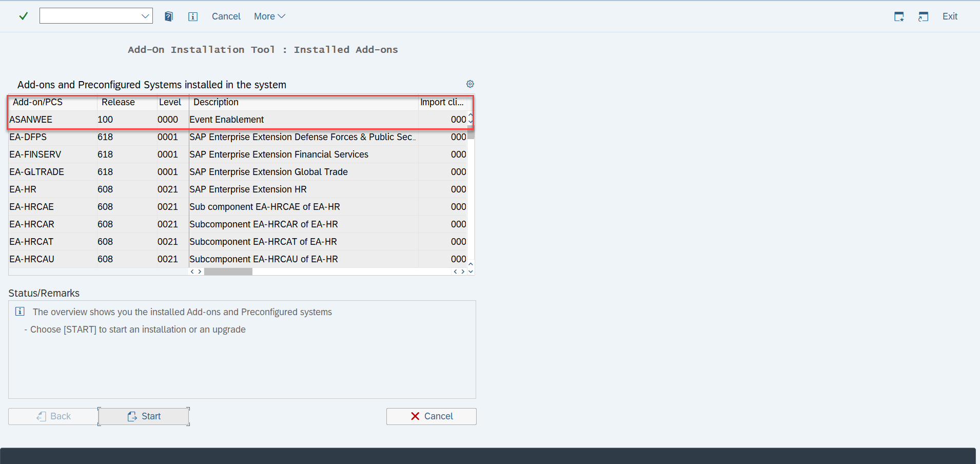Click the Back button
This screenshot has height=464, width=980.
(53, 416)
